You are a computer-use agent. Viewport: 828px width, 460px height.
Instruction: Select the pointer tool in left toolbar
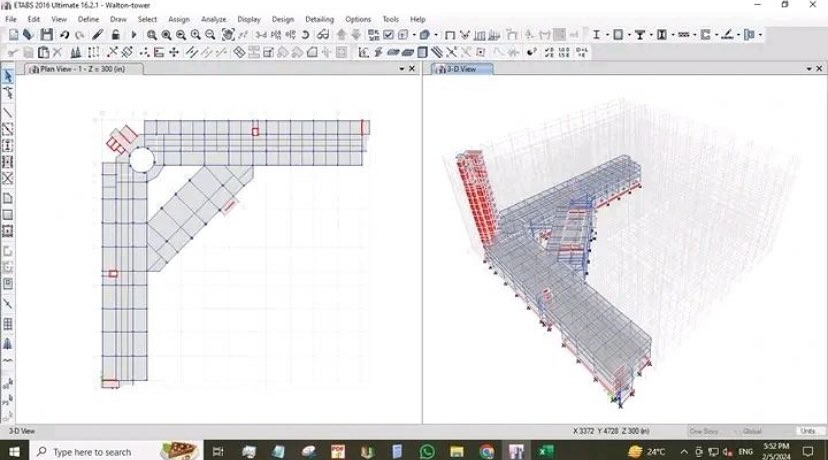8,76
